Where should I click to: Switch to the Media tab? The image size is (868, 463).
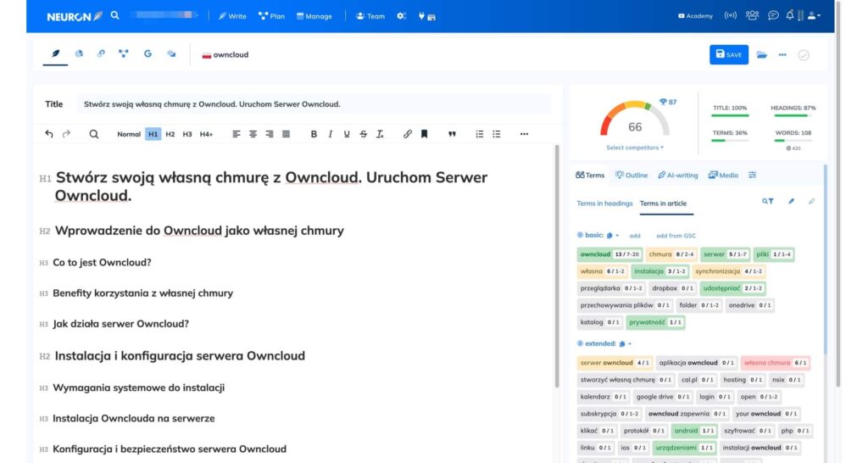coord(723,175)
